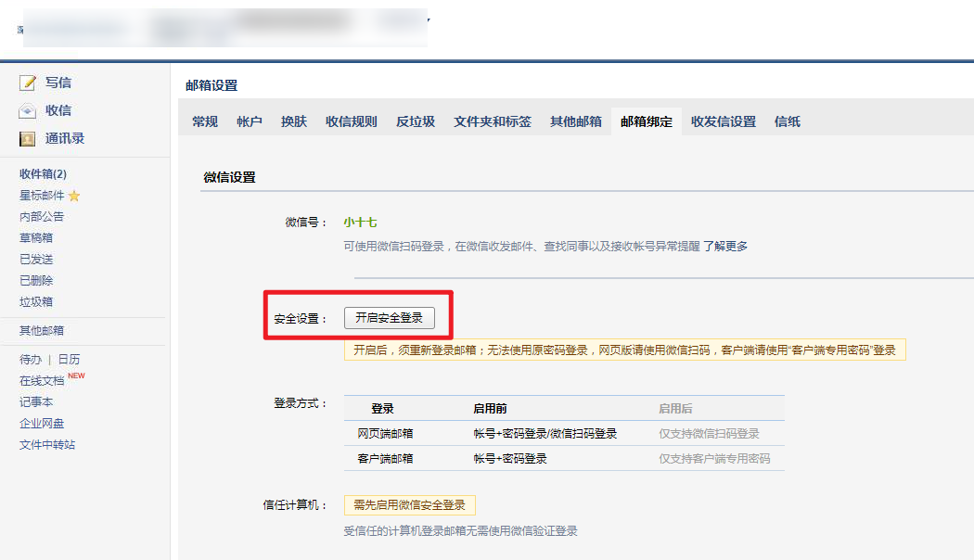Open the 通讯录 address book
The height and width of the screenshot is (560, 974).
tap(65, 138)
